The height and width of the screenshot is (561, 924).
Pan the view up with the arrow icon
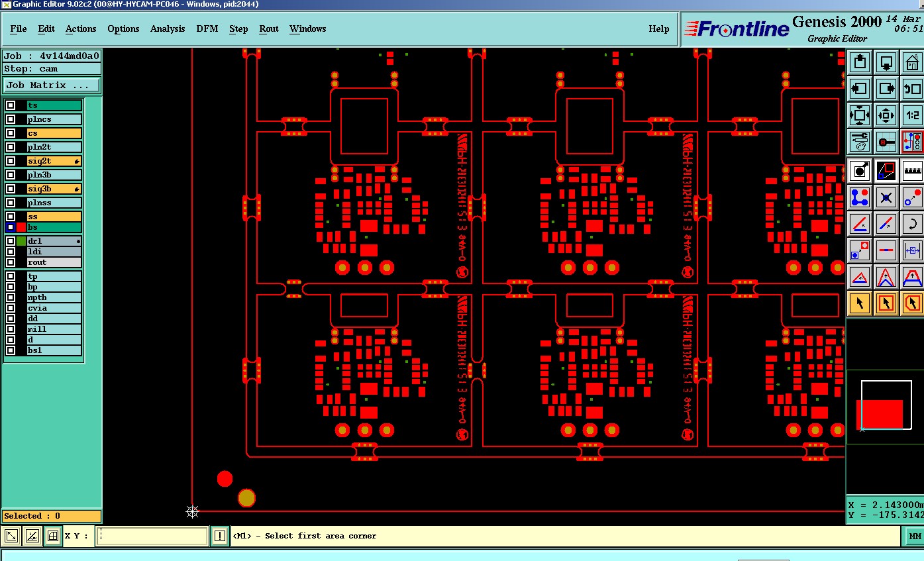(x=860, y=63)
